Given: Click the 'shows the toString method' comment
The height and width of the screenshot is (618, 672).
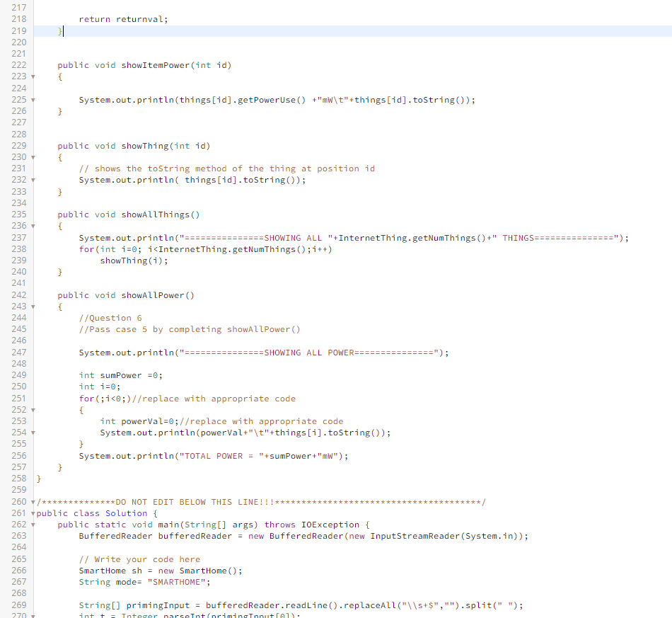Looking at the screenshot, I should coord(227,168).
